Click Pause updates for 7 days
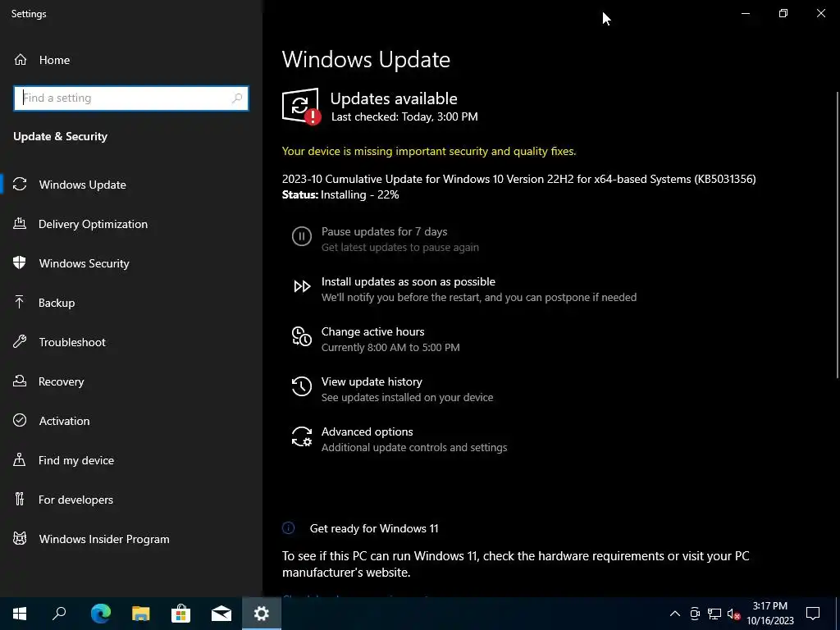Image resolution: width=840 pixels, height=630 pixels. tap(386, 239)
